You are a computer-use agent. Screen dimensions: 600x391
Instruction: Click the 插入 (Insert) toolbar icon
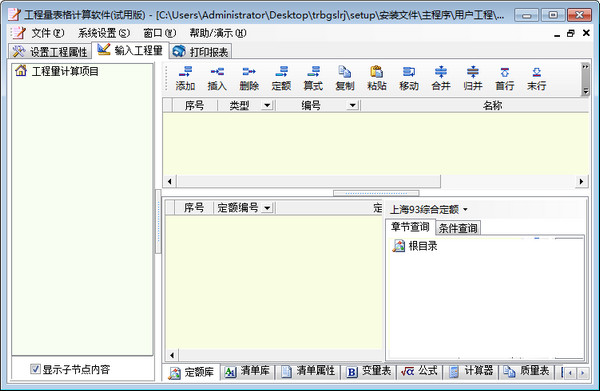coord(217,78)
